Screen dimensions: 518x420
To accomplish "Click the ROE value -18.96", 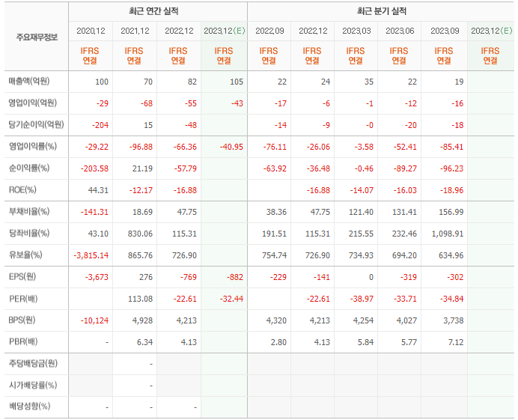I will point(451,190).
